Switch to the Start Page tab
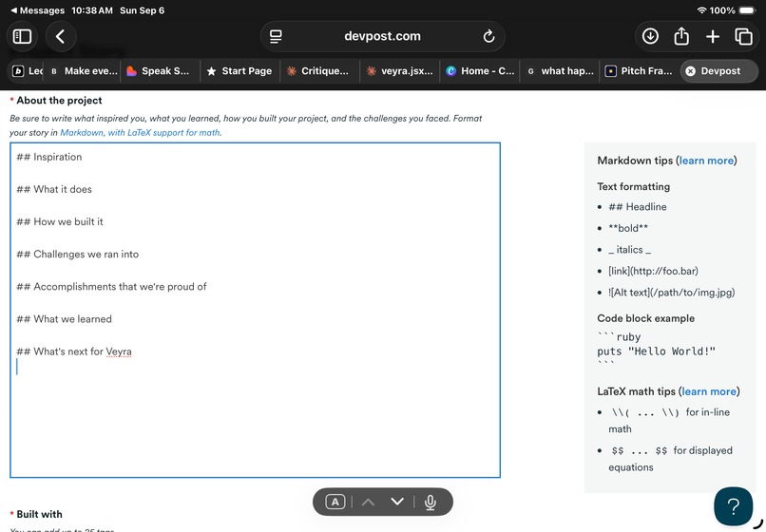766x532 pixels. pos(239,71)
